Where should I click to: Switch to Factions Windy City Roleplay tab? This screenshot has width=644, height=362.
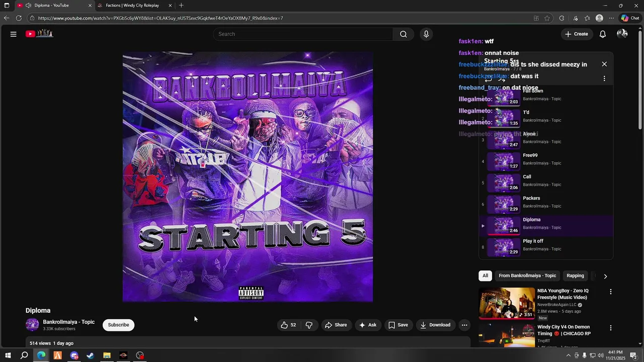(x=132, y=6)
